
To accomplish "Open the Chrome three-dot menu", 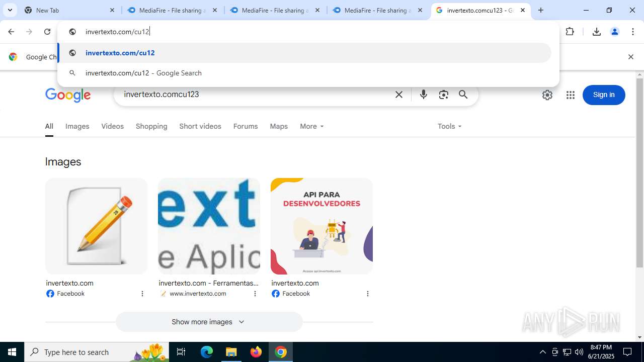I will 632,32.
